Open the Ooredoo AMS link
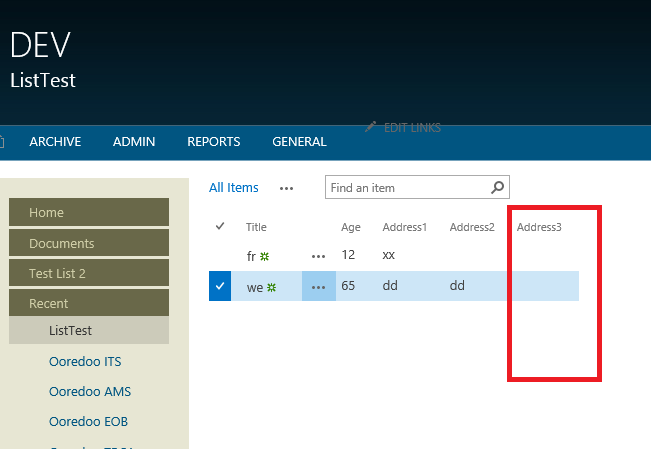This screenshot has width=651, height=449. click(x=90, y=391)
